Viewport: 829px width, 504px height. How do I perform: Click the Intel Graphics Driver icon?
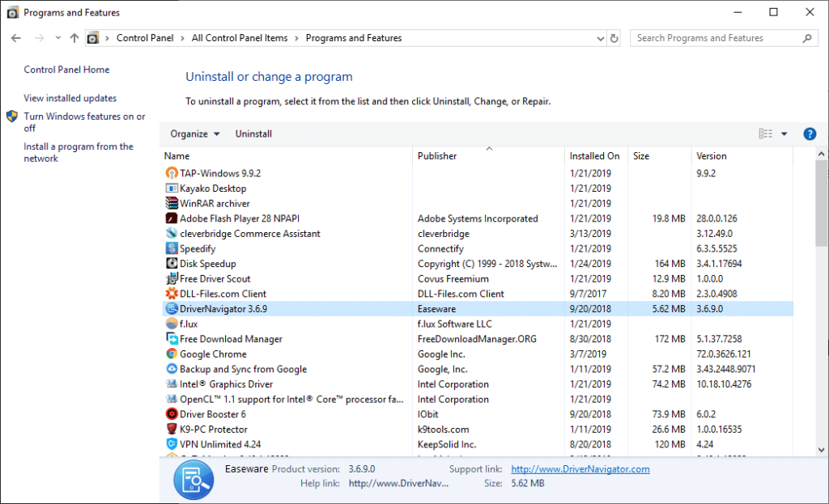click(172, 383)
